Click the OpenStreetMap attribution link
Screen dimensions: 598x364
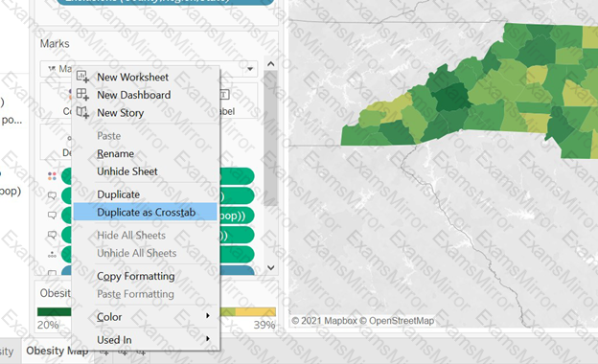click(x=402, y=321)
